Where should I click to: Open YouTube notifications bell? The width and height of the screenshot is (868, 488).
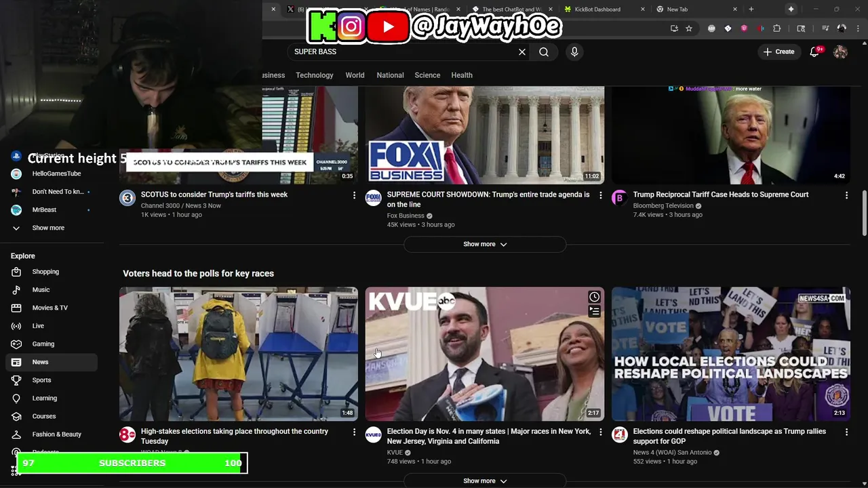pyautogui.click(x=815, y=52)
